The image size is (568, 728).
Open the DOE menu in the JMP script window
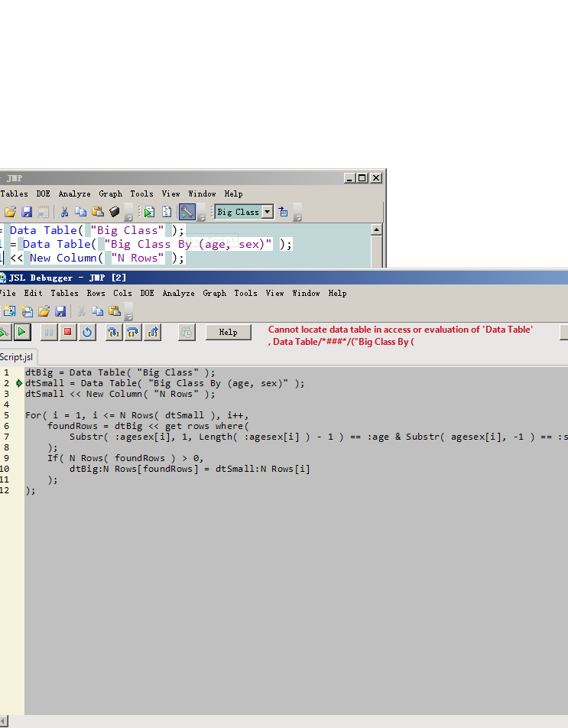[43, 193]
